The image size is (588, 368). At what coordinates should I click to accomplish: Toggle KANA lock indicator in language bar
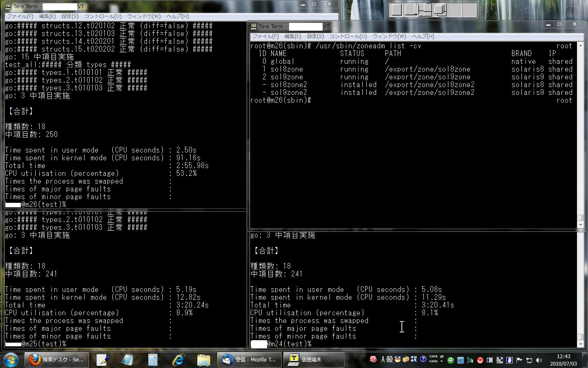click(x=433, y=361)
